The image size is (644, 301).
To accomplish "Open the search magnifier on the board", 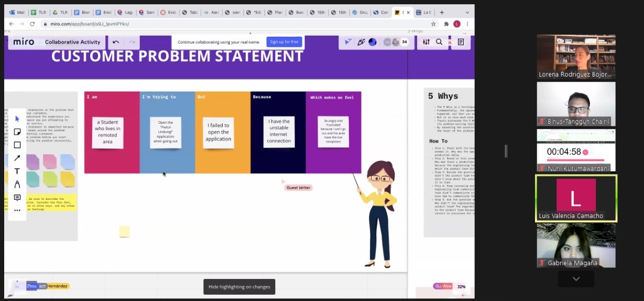I will [439, 42].
